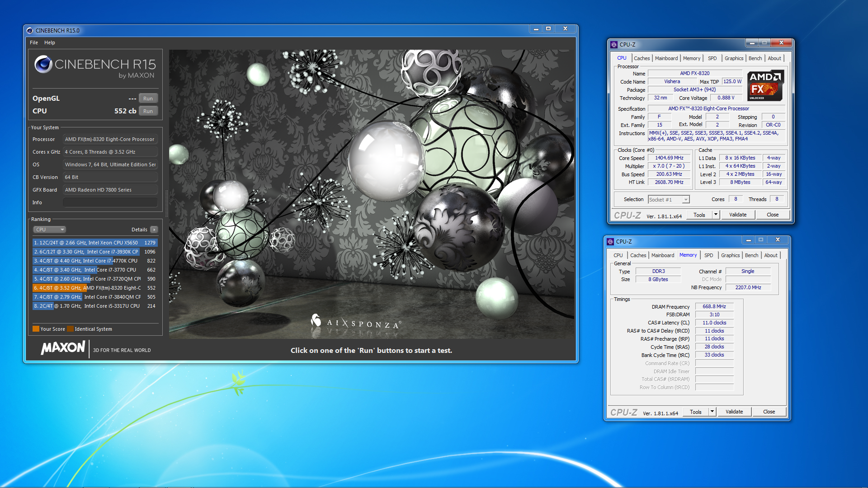This screenshot has width=868, height=488.
Task: Open the Socket #1 selection dropdown
Action: tap(669, 199)
